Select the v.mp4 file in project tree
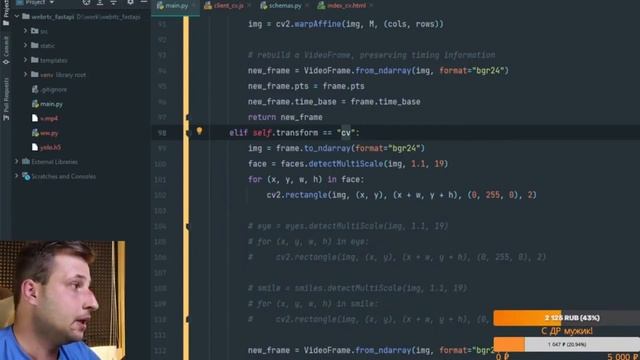Screen dimensions: 640x360 (45, 118)
